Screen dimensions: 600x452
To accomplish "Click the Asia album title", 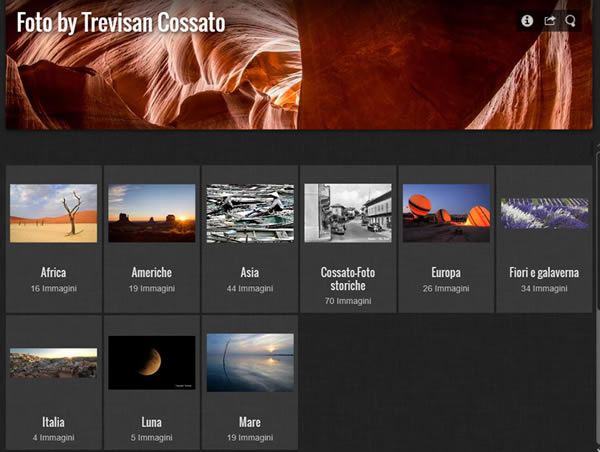I will (x=250, y=273).
